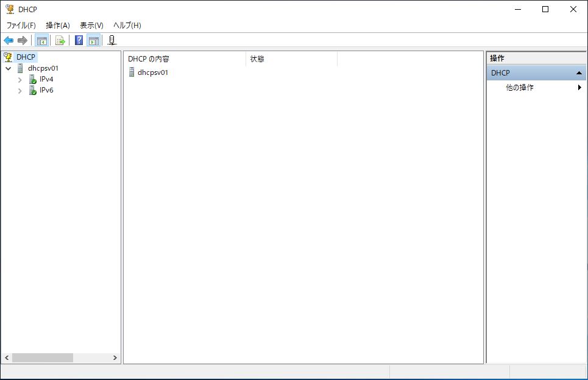Expand the IPv6 tree node
The width and height of the screenshot is (588, 380).
(19, 90)
